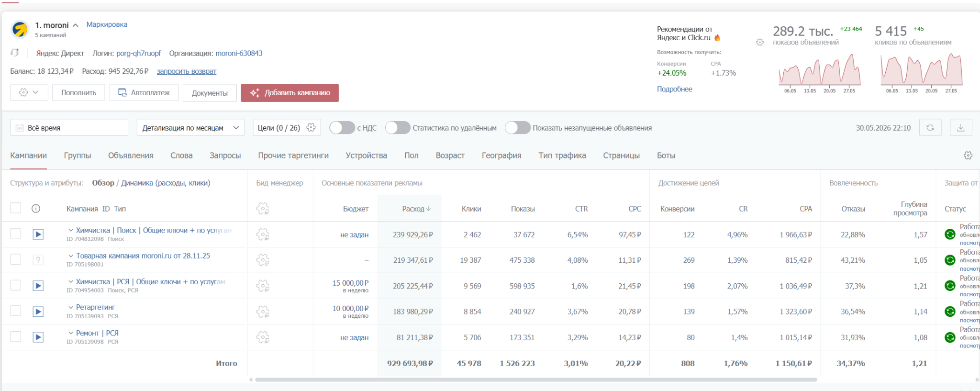Image resolution: width=980 pixels, height=391 pixels.
Task: Click the Автоплатеж button
Action: pyautogui.click(x=144, y=93)
